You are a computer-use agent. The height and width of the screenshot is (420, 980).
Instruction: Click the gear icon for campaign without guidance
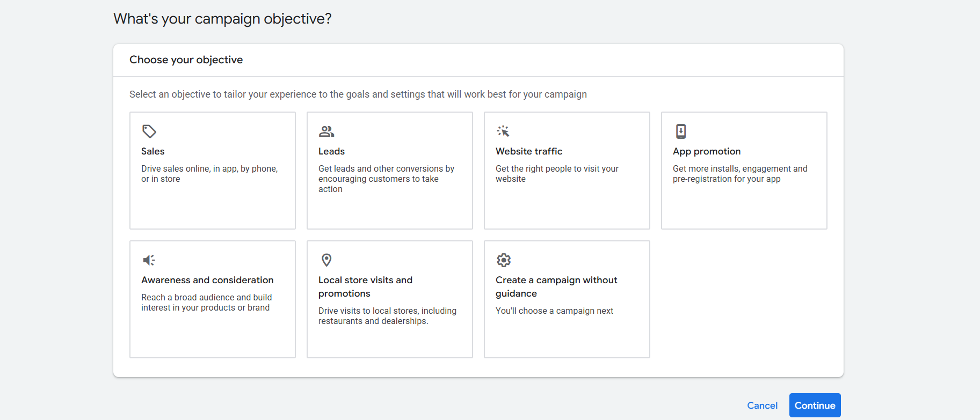pyautogui.click(x=504, y=260)
